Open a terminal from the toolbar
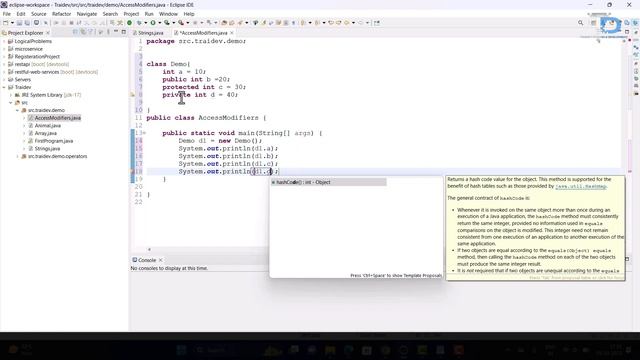 coord(36,23)
